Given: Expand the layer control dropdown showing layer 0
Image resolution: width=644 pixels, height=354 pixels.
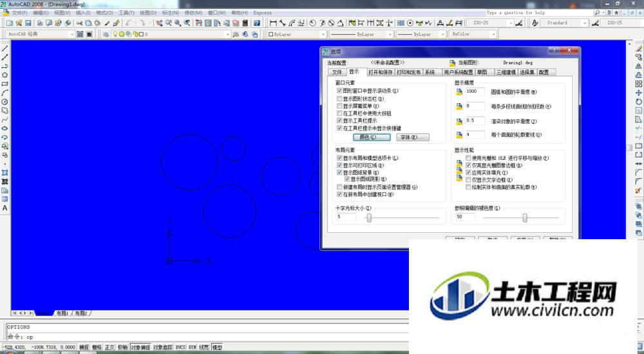Looking at the screenshot, I should (227, 35).
